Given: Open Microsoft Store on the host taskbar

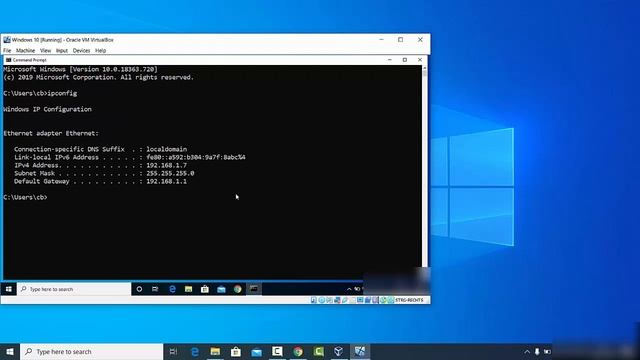Looking at the screenshot, I should click(236, 351).
